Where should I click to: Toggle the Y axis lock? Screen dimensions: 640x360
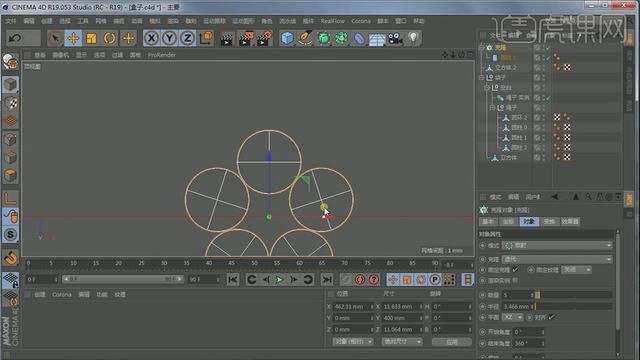pyautogui.click(x=169, y=38)
